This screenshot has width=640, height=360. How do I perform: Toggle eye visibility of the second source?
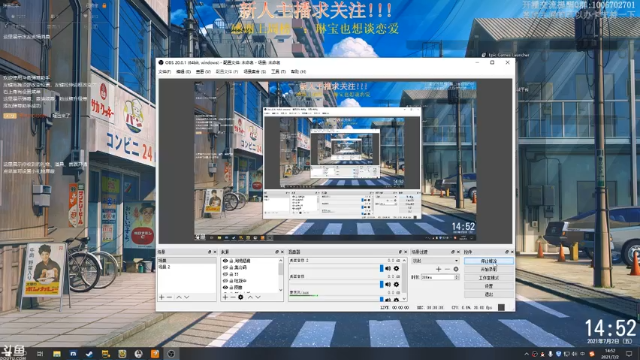coord(225,267)
